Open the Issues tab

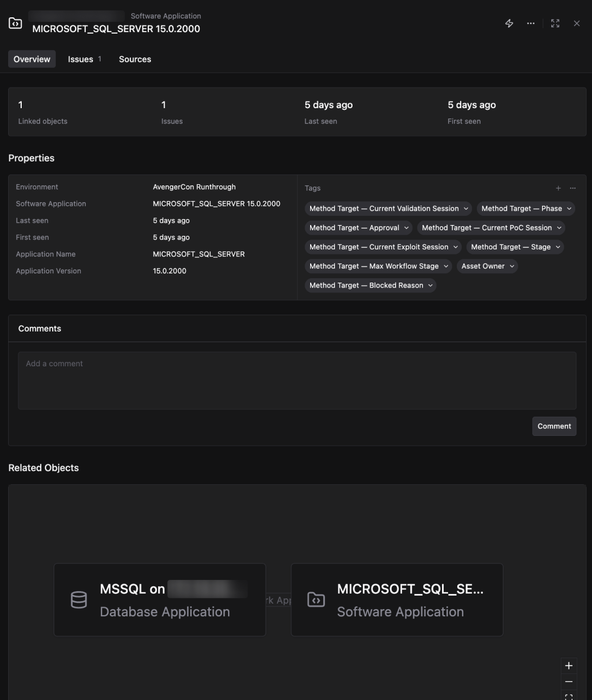tap(84, 59)
